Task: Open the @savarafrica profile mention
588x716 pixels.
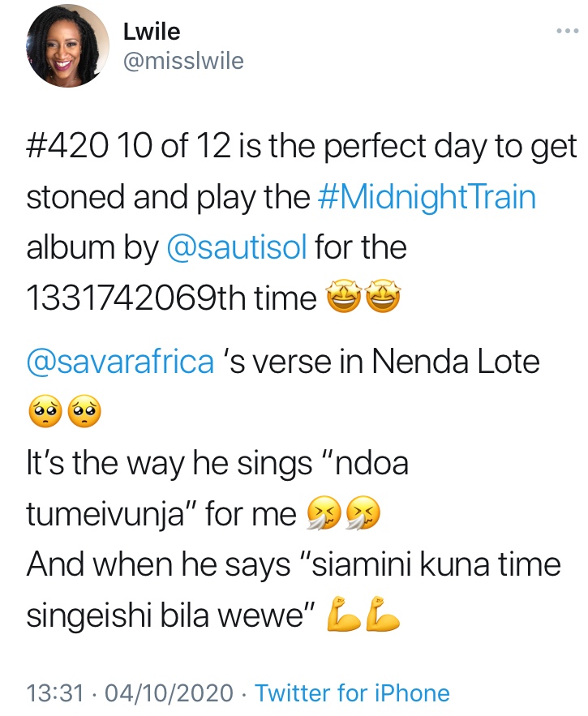Action: (121, 362)
